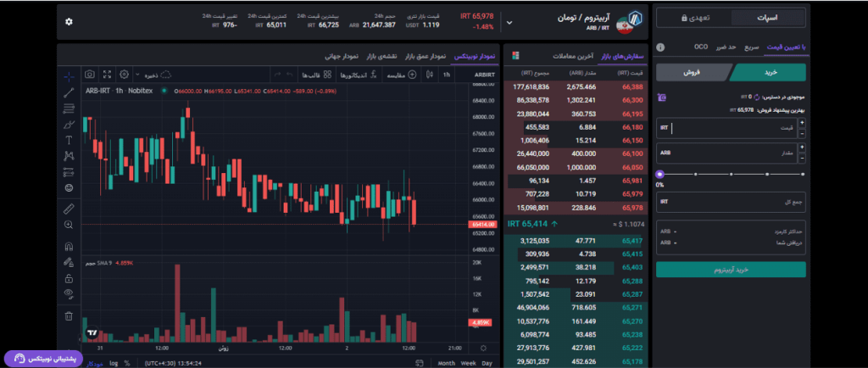
Task: Click compare (مقایسه) plus button
Action: pos(401,75)
